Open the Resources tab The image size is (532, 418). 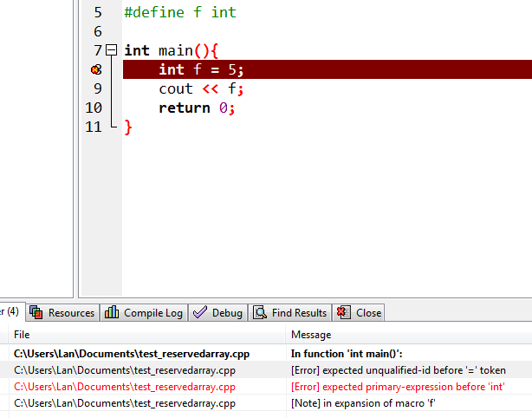tap(62, 313)
